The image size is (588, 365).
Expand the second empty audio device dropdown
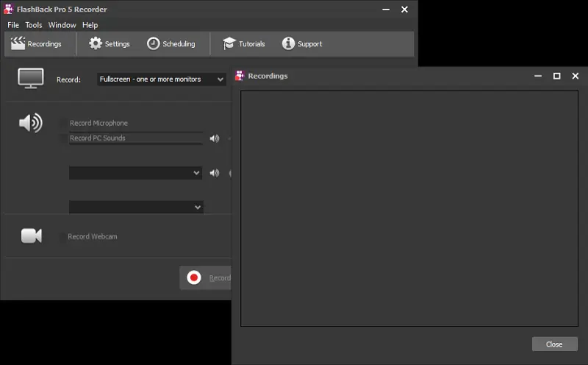coord(136,207)
